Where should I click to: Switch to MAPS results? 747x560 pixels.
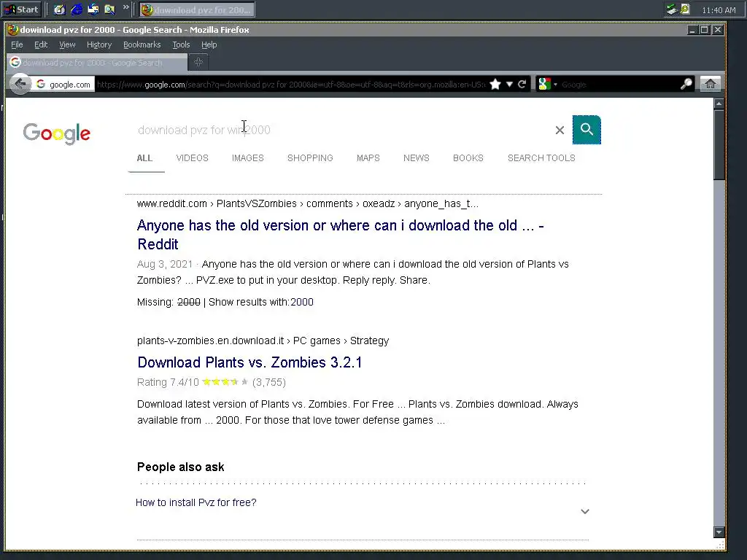click(x=368, y=158)
